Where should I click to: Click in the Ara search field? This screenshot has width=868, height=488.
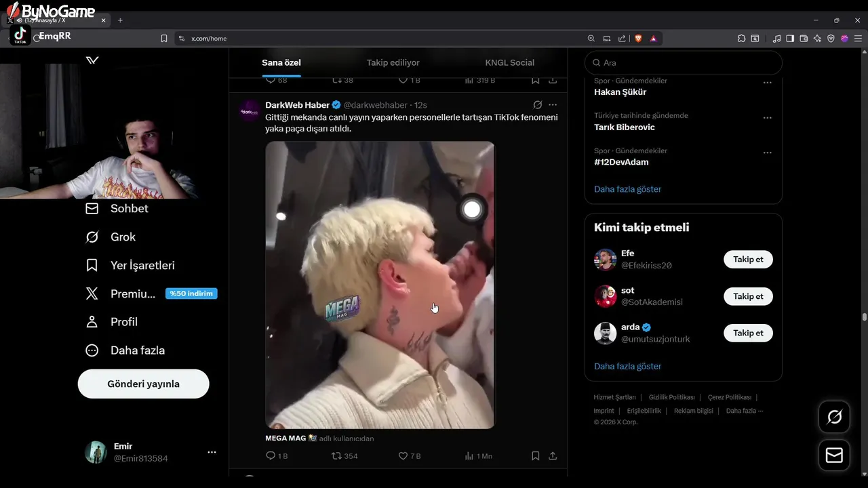click(684, 62)
